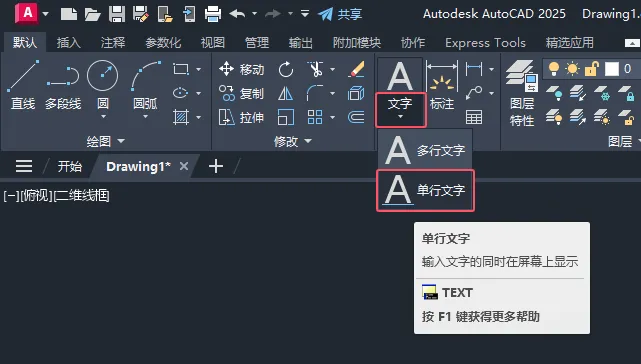641x364 pixels.
Task: Click the 俯视 view control label
Action: click(x=36, y=195)
